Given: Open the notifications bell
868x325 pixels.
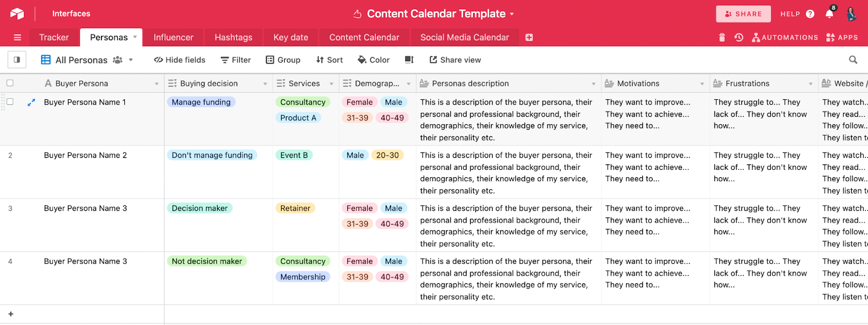Looking at the screenshot, I should [829, 14].
